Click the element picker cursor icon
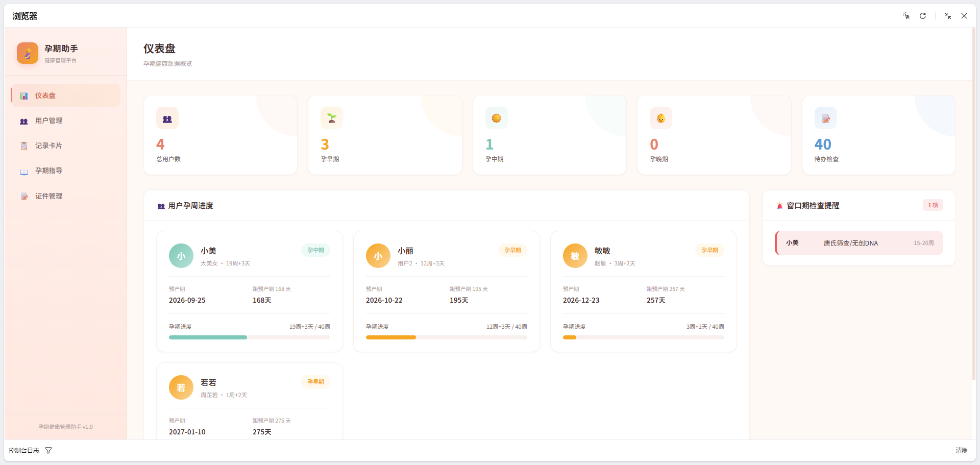980x465 pixels. [x=906, y=16]
